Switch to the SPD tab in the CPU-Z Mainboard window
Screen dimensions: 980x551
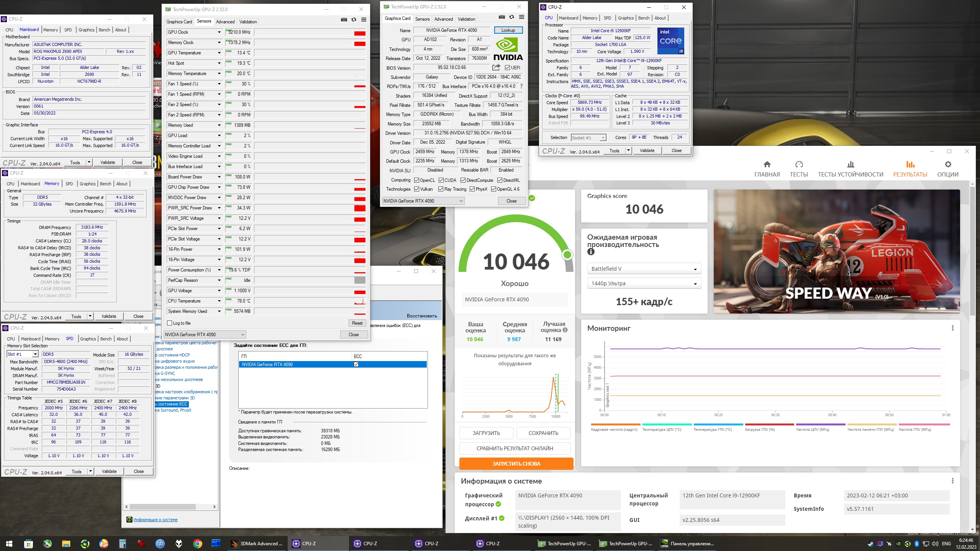click(68, 30)
